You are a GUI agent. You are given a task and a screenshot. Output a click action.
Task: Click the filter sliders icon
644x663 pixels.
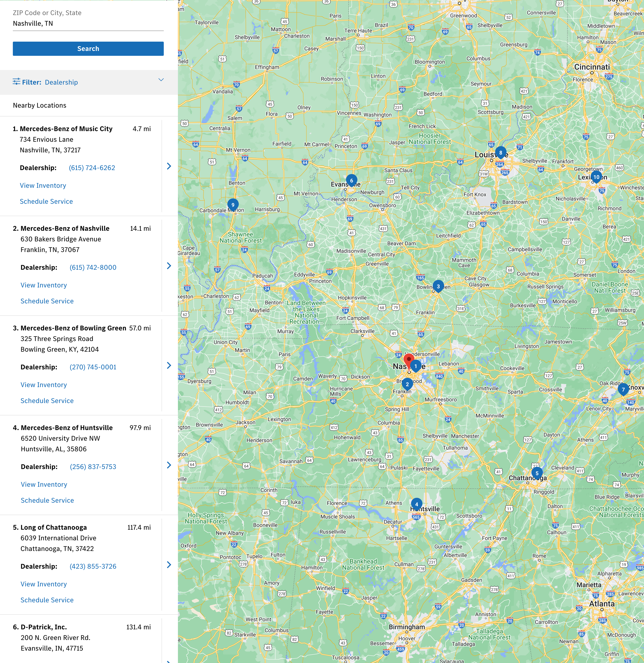(x=17, y=81)
